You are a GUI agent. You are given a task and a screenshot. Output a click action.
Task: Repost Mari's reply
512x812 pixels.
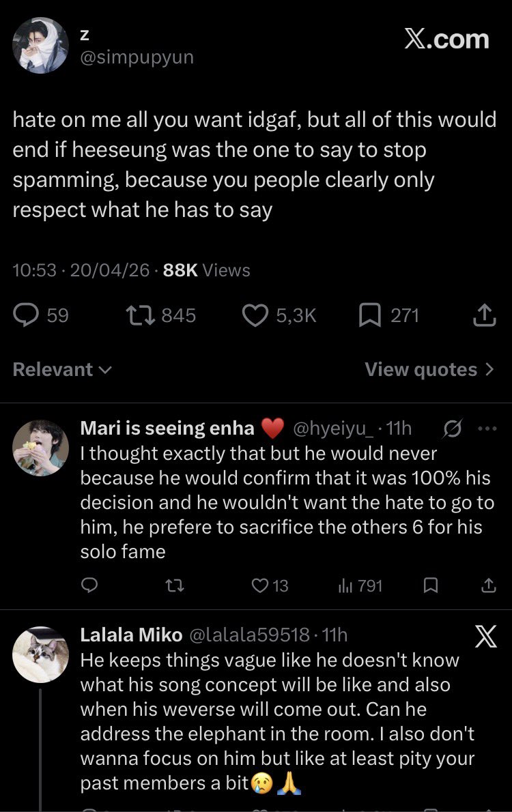tap(175, 585)
